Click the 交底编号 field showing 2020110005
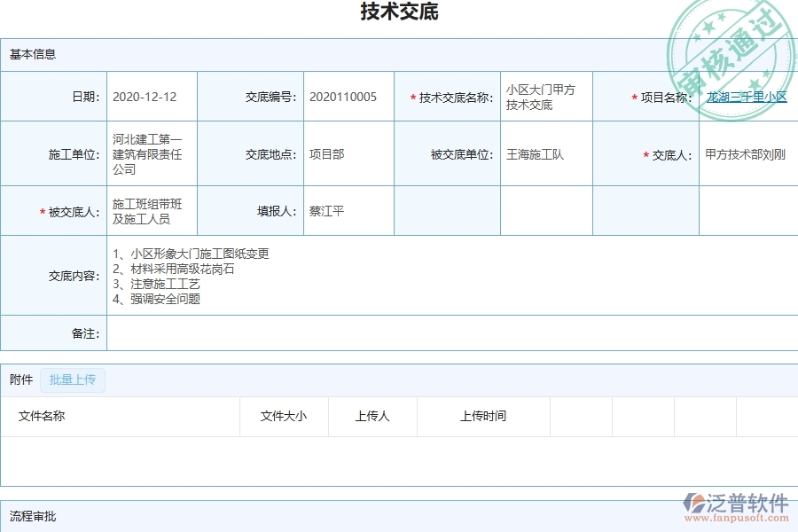The width and height of the screenshot is (798, 532). click(x=348, y=96)
